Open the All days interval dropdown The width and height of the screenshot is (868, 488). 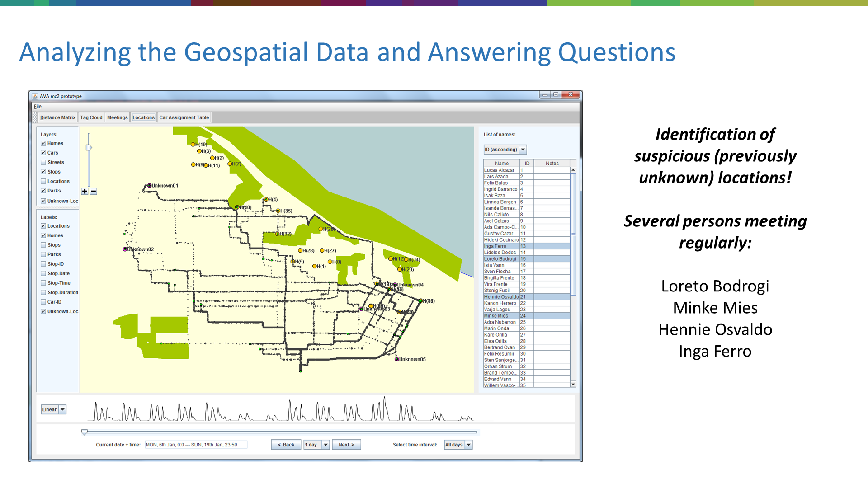[x=458, y=445]
